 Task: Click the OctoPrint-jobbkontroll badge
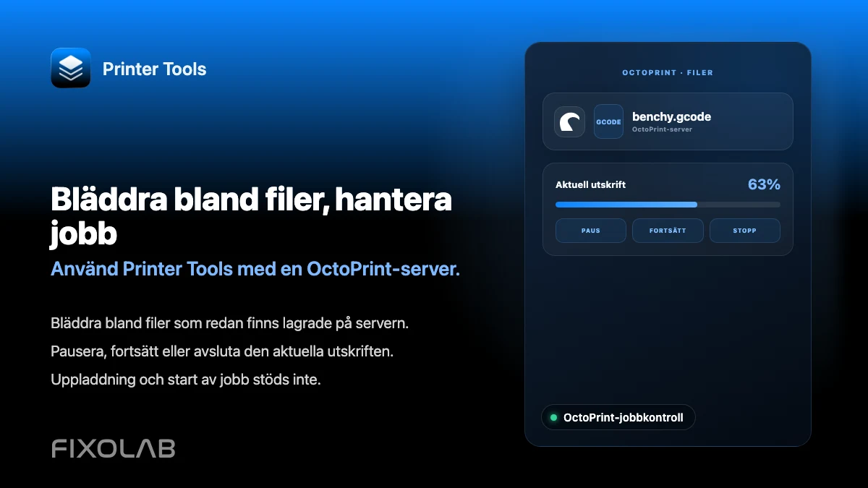[x=618, y=417]
